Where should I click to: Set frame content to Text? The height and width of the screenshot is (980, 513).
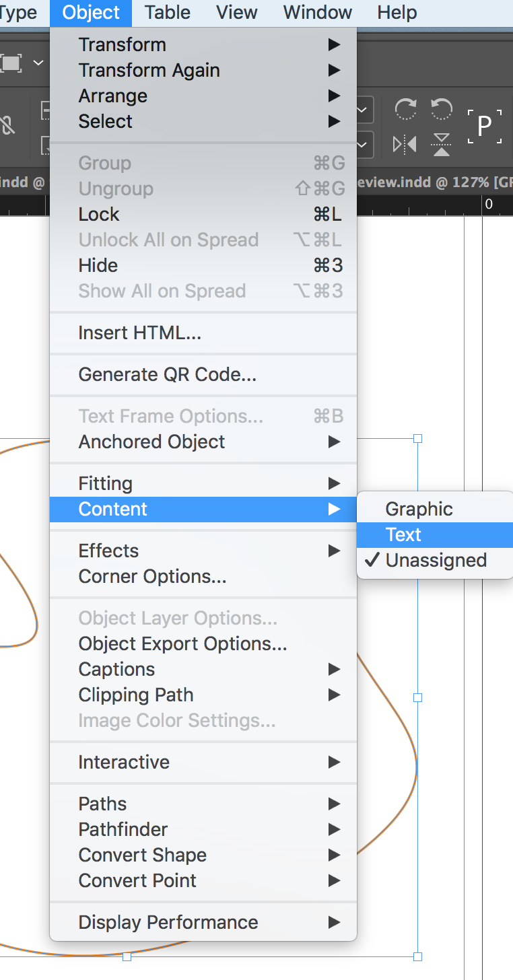(x=403, y=535)
